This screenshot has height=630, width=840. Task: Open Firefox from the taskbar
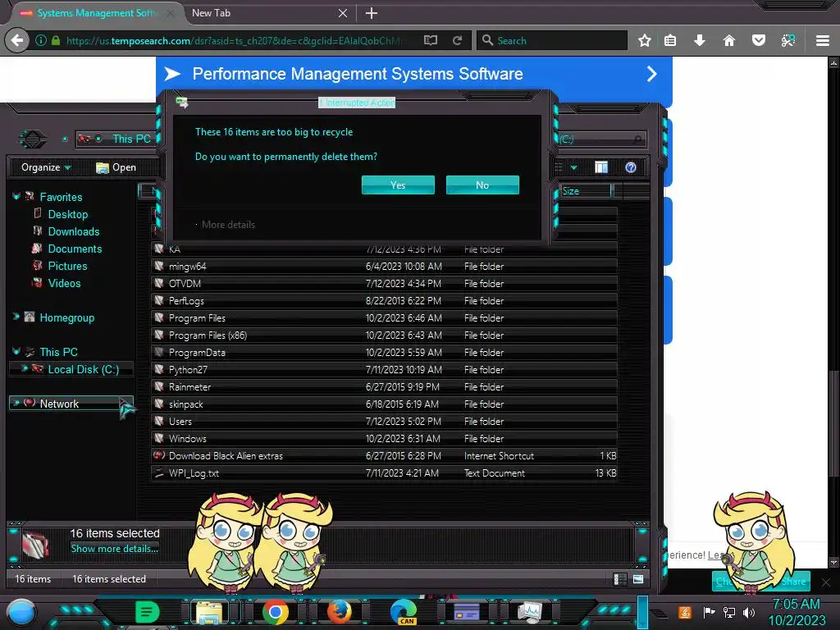point(339,612)
